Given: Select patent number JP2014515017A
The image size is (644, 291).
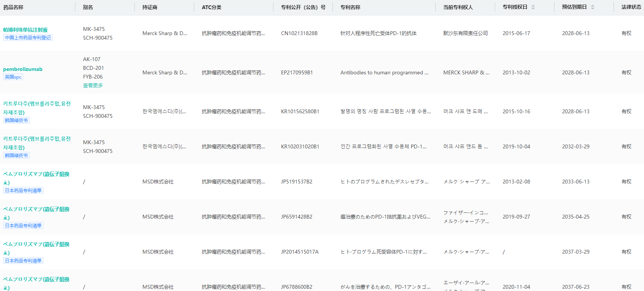Looking at the screenshot, I should pos(300,252).
